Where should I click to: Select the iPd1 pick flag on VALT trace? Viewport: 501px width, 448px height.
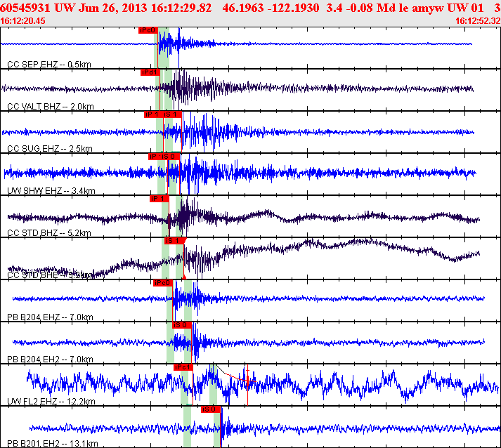(x=150, y=72)
